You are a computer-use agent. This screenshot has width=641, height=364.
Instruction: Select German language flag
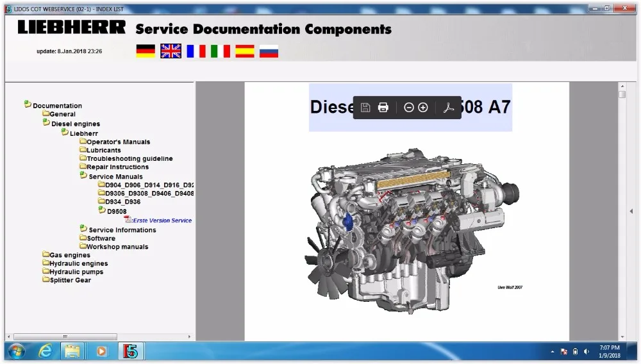[x=146, y=51]
